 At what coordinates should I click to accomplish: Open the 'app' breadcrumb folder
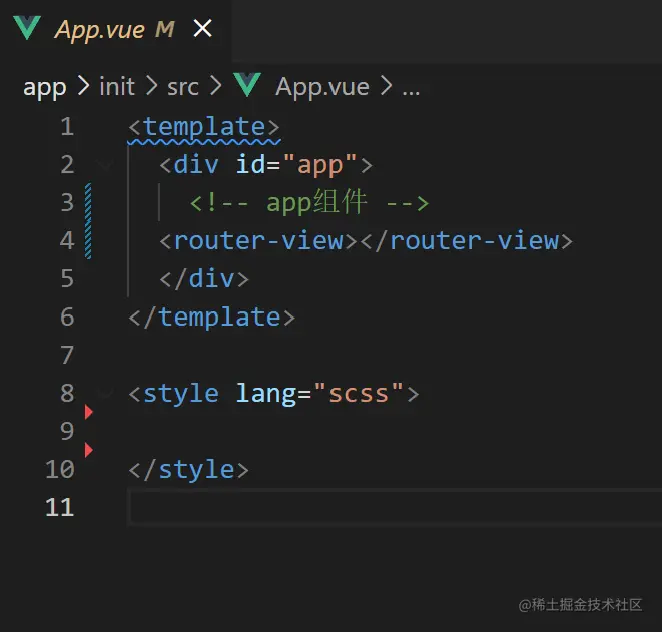point(45,87)
